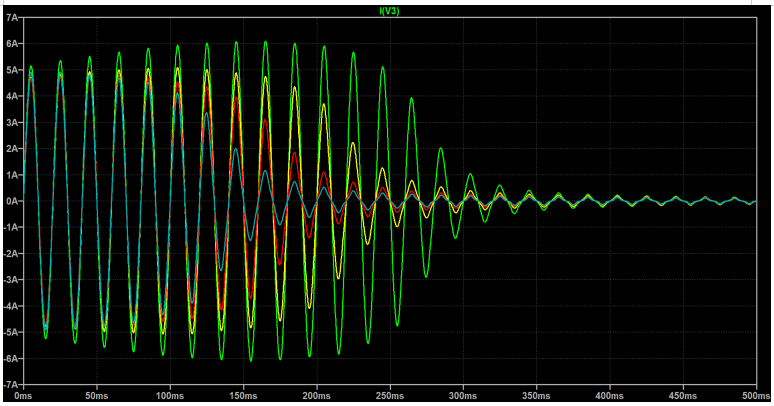
Task: Click the 400ms time axis label
Action: 610,396
